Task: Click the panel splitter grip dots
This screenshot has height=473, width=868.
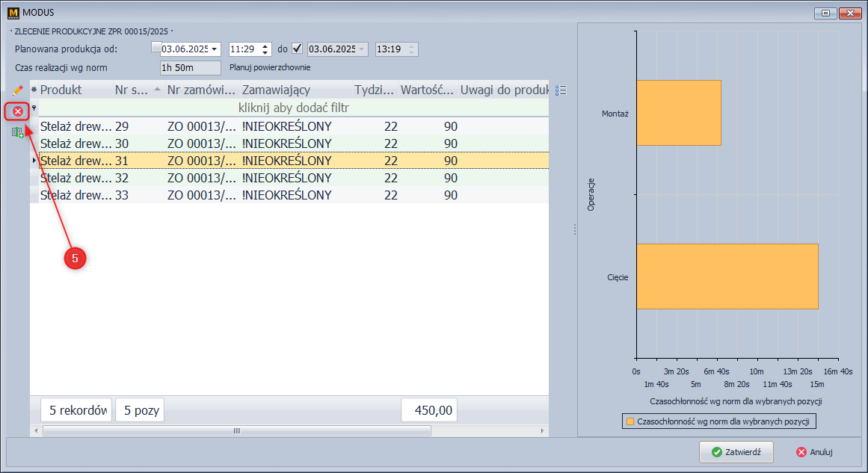Action: pos(574,229)
